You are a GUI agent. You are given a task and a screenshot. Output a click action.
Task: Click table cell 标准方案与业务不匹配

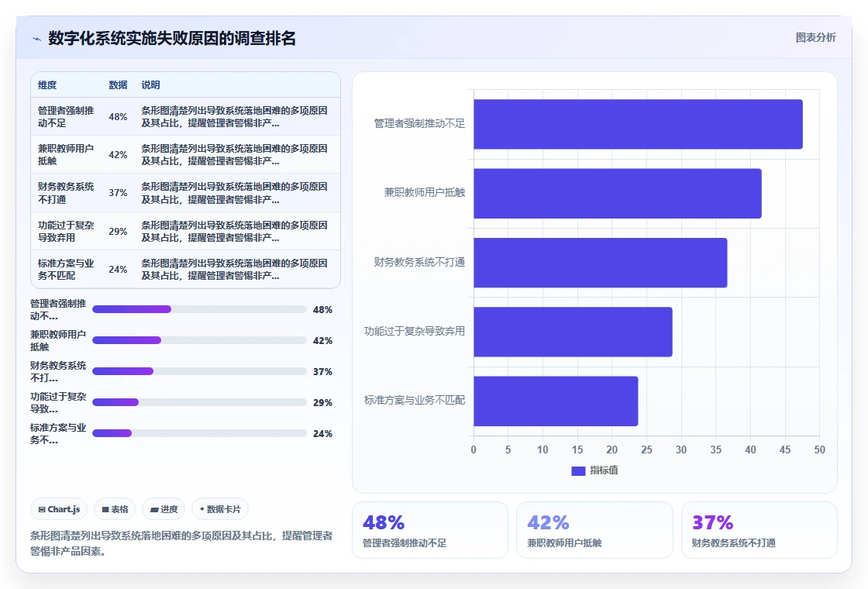click(x=66, y=269)
